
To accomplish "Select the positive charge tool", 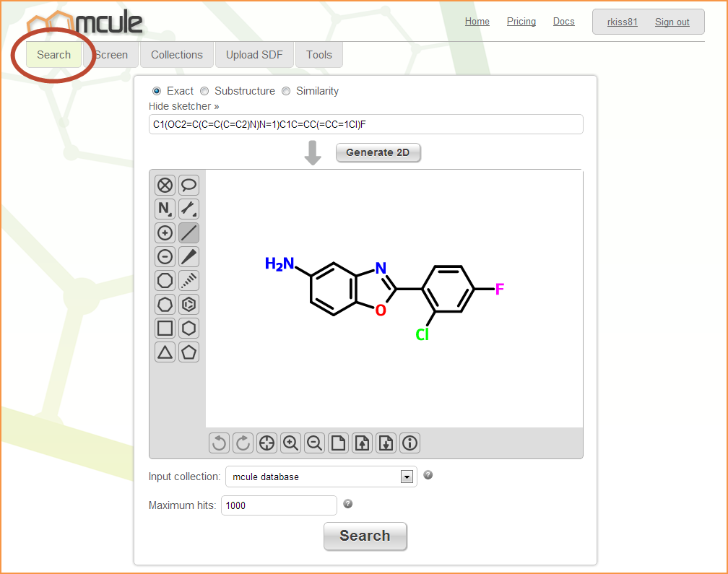I will [165, 232].
